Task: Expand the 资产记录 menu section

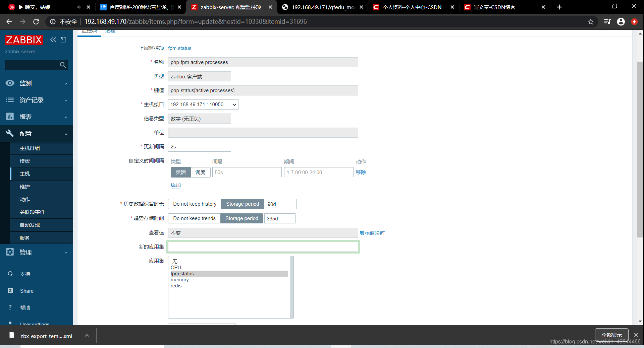Action: point(66,100)
